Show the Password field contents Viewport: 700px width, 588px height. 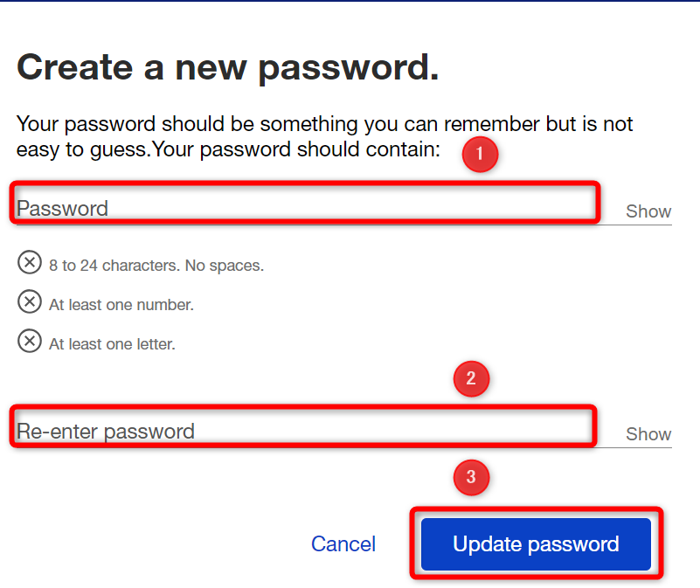pyautogui.click(x=648, y=211)
